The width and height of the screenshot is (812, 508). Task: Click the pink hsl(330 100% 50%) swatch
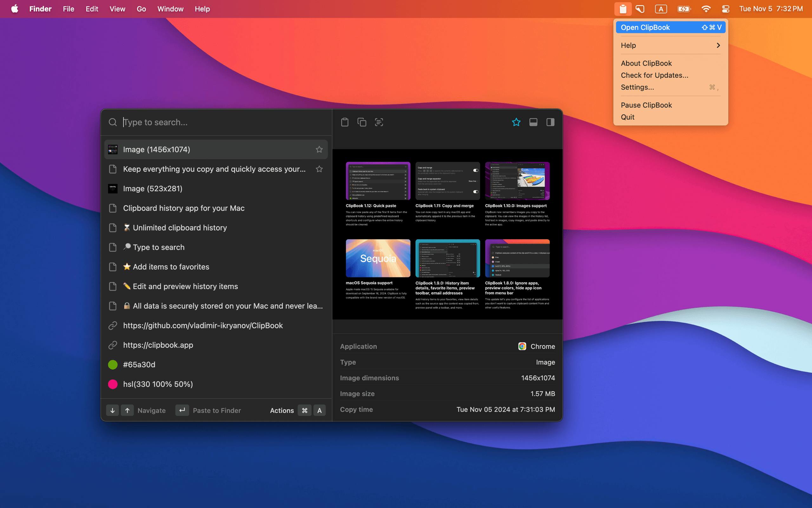[113, 384]
